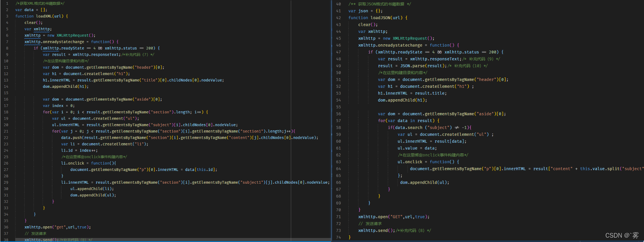
Task: Click 'var ul' declaration on line 59
Action: tap(405, 134)
